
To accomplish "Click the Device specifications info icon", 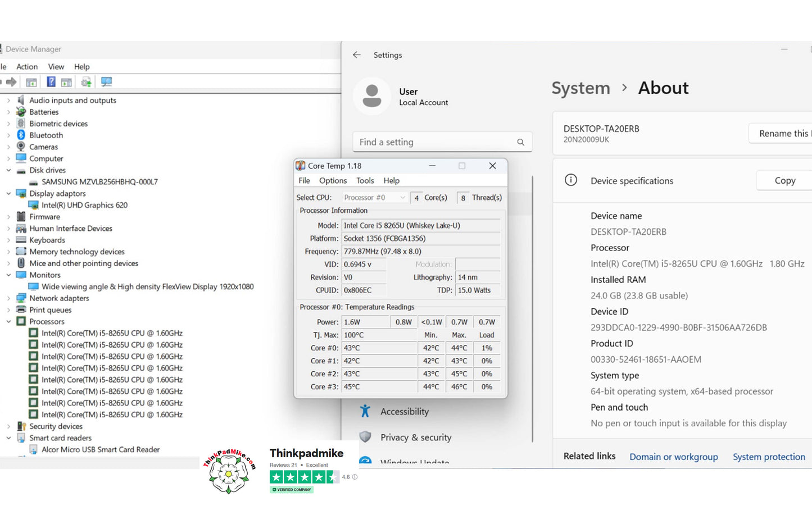I will tap(571, 180).
